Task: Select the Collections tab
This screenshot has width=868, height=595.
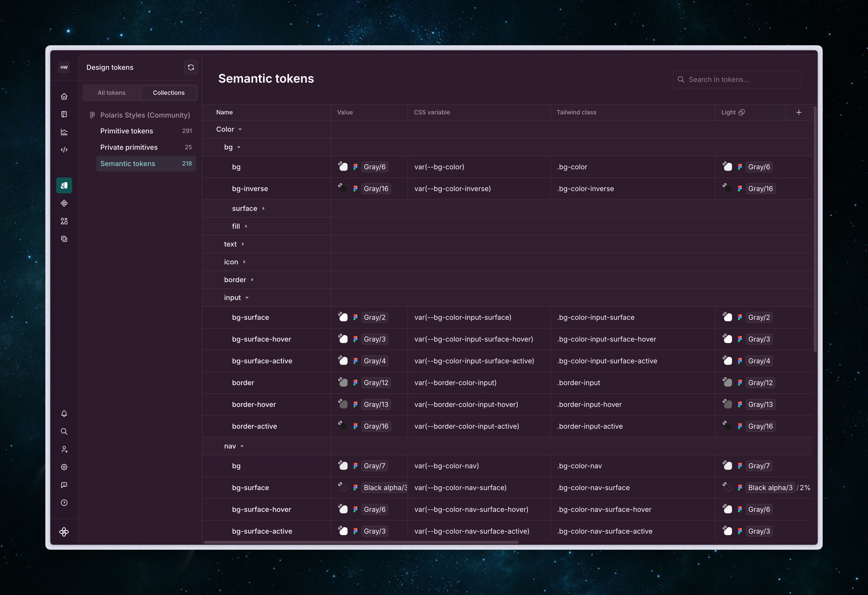Action: (168, 93)
